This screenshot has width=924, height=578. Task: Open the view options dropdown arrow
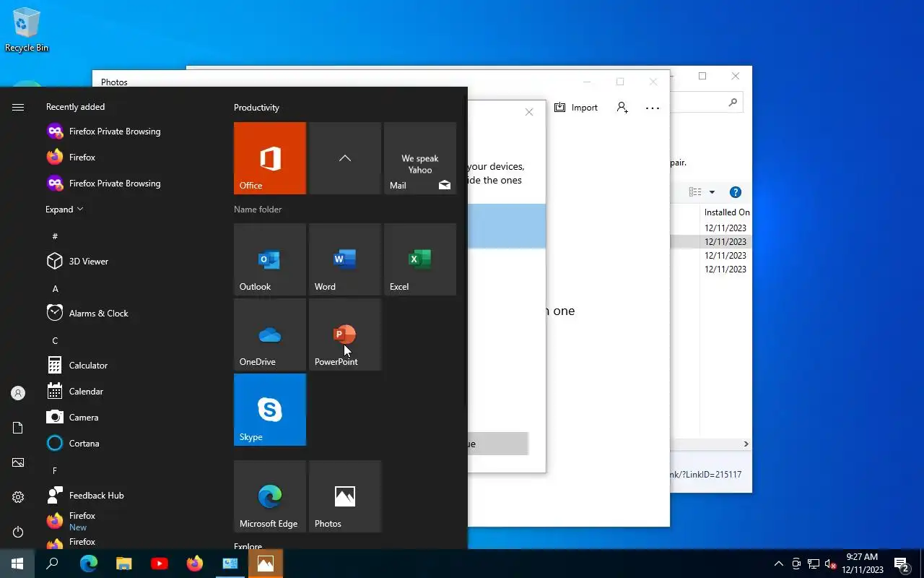(x=712, y=192)
